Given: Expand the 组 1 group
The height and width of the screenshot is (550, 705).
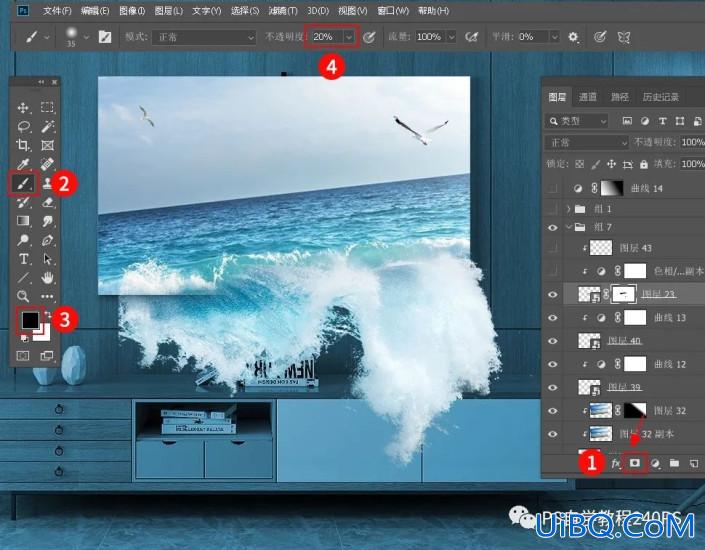Looking at the screenshot, I should coord(569,209).
